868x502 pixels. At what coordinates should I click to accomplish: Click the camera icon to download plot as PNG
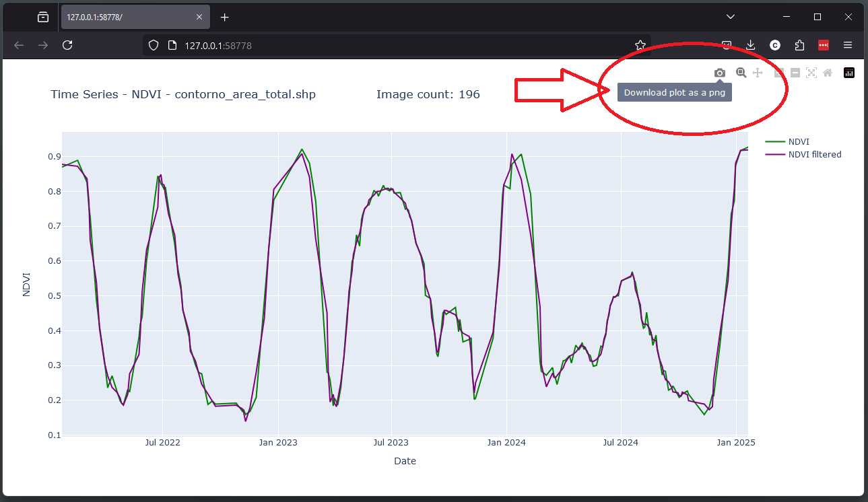[x=720, y=73]
